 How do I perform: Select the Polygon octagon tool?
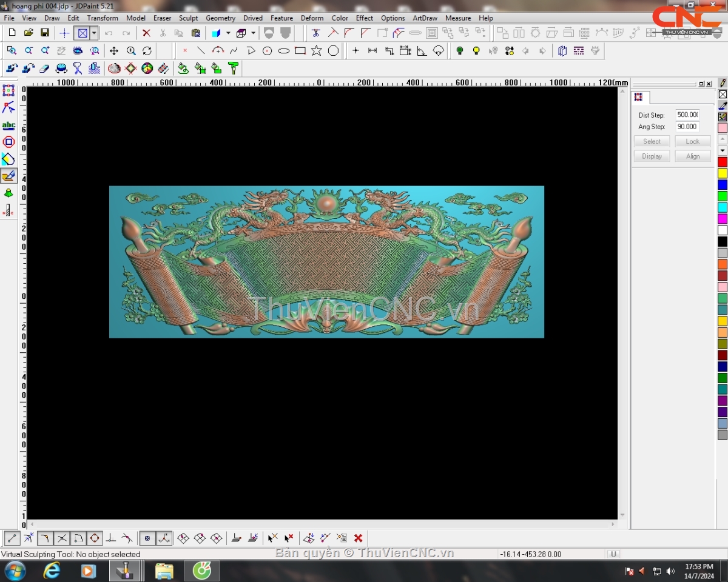pyautogui.click(x=333, y=51)
